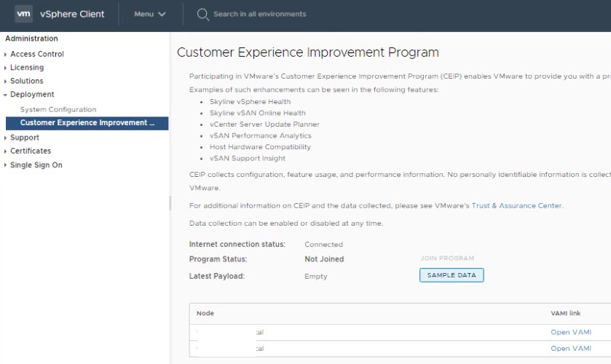Expand the Solutions tree arrow
The height and width of the screenshot is (364, 611).
[x=6, y=82]
